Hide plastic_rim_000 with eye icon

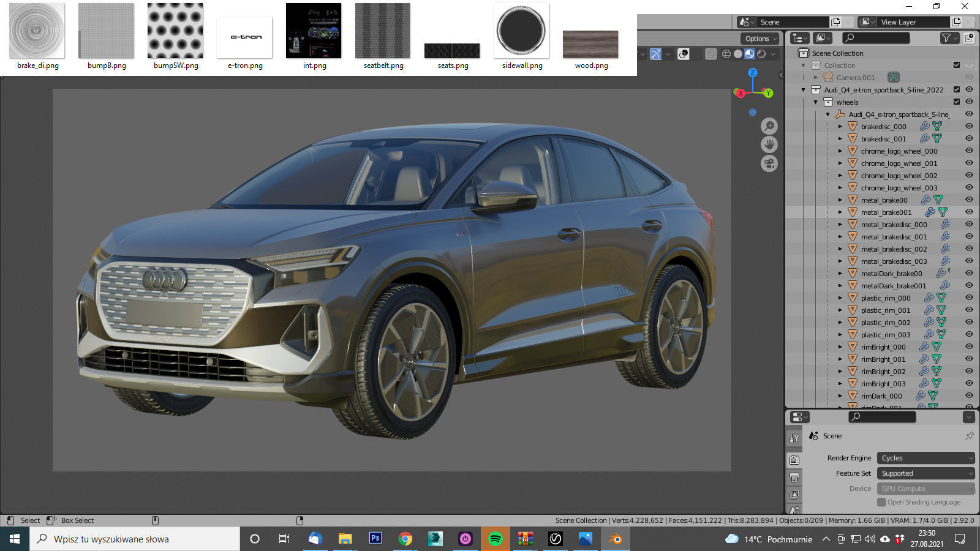point(969,298)
